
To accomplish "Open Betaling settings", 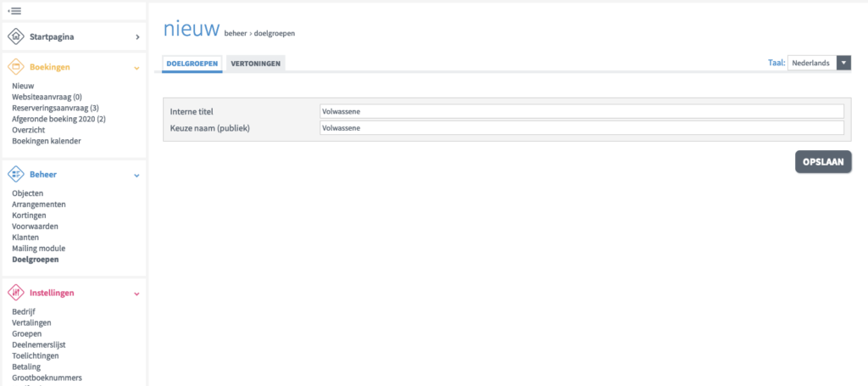I will pos(26,367).
